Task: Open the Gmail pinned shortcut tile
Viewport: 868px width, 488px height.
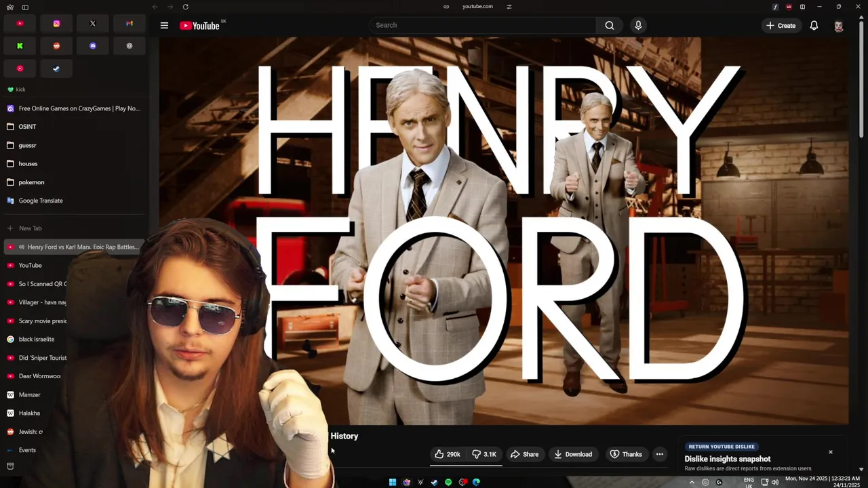Action: 129,24
